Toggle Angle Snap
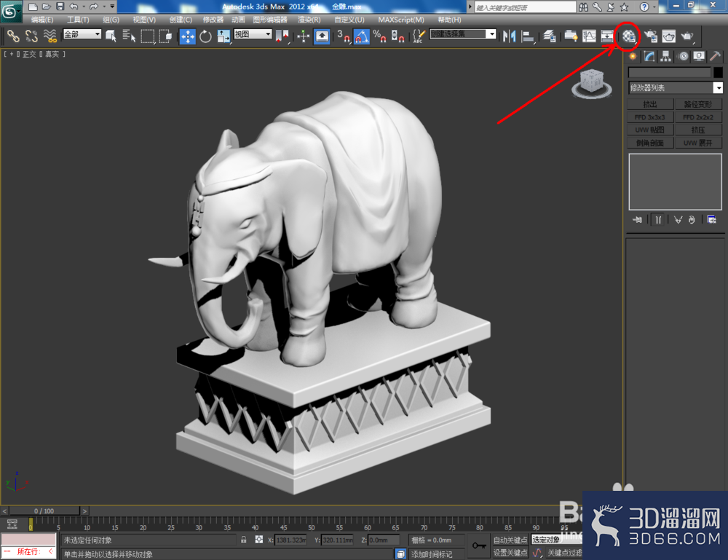 point(362,36)
